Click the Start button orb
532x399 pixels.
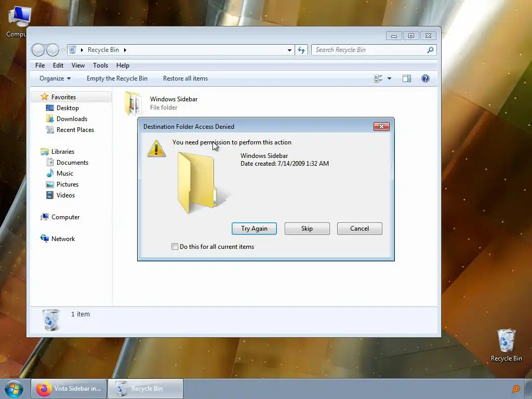[14, 389]
